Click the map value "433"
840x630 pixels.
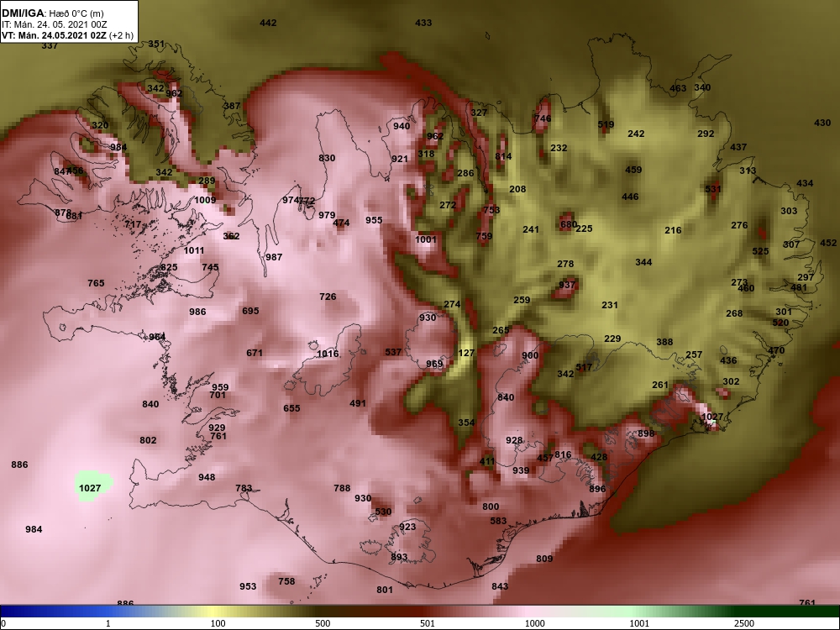tap(423, 23)
